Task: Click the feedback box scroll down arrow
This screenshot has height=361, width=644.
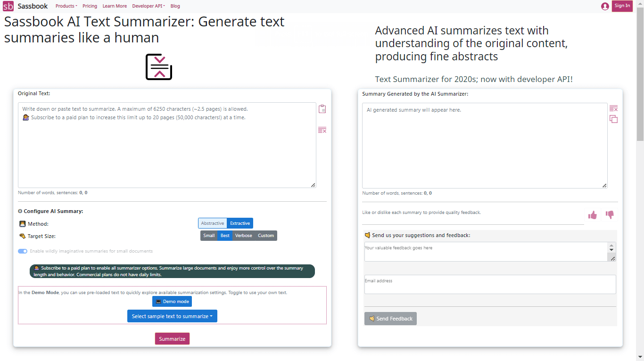Action: coord(612,250)
